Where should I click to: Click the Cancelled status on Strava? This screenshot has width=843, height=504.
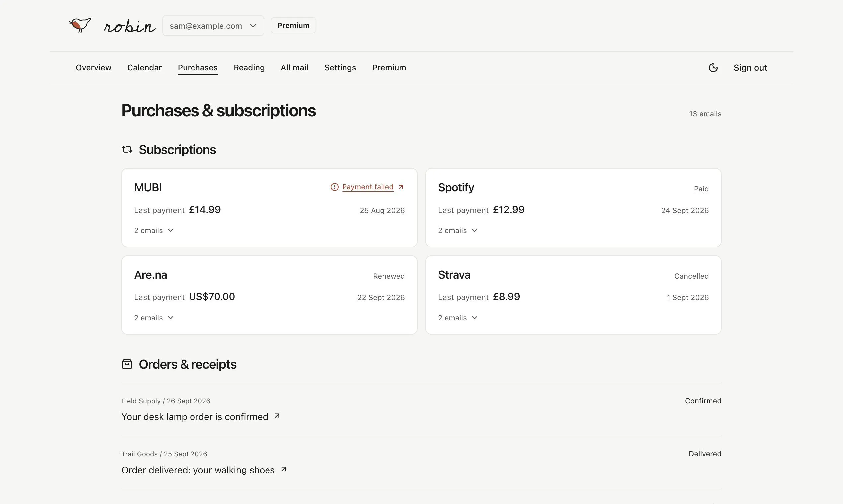click(691, 276)
